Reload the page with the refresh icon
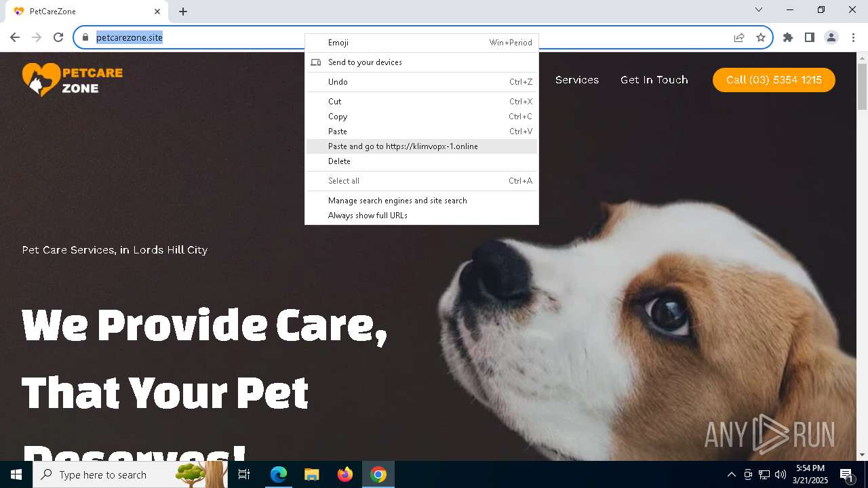Screen dimensions: 868x488 tap(58, 37)
